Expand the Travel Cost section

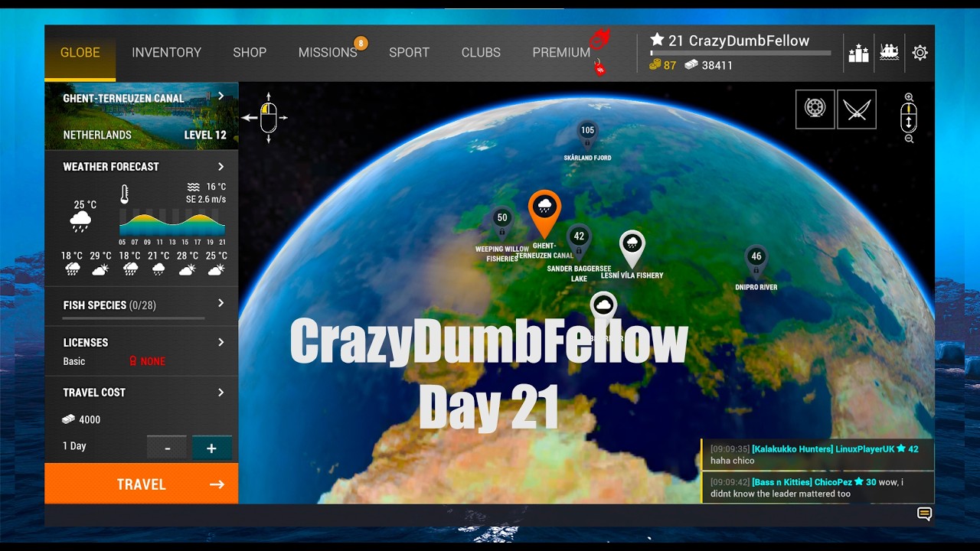[x=220, y=392]
